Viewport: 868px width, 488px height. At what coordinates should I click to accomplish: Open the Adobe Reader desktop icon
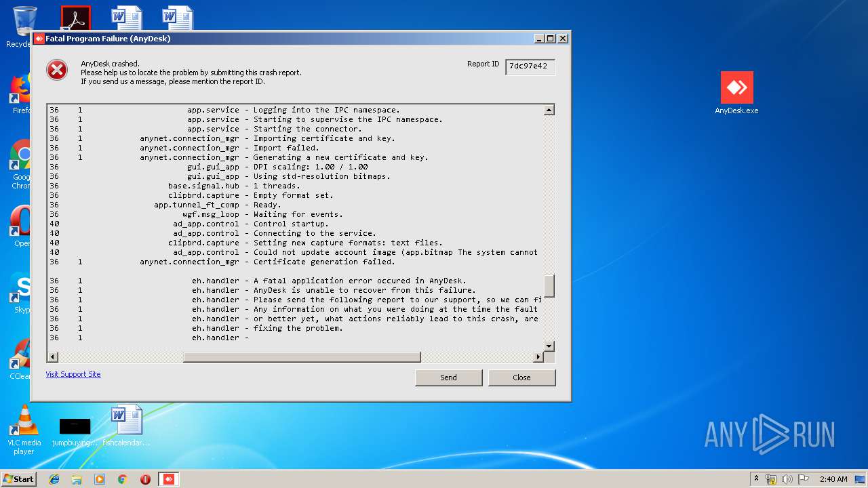75,18
